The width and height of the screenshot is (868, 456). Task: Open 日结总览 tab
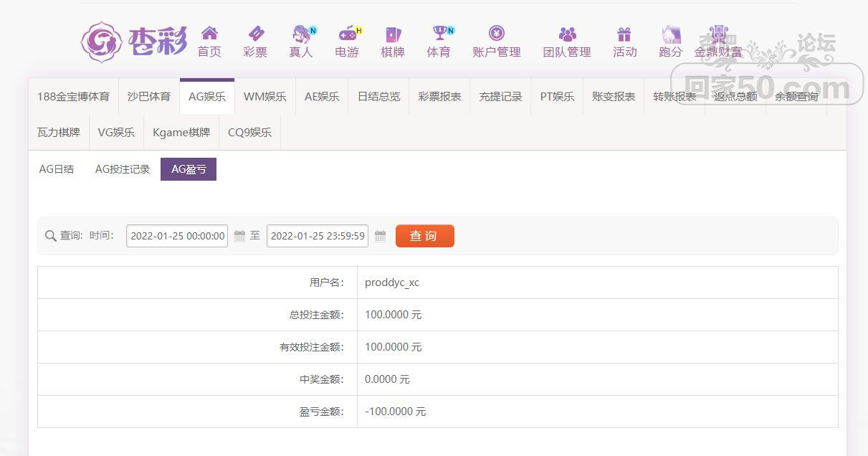379,96
